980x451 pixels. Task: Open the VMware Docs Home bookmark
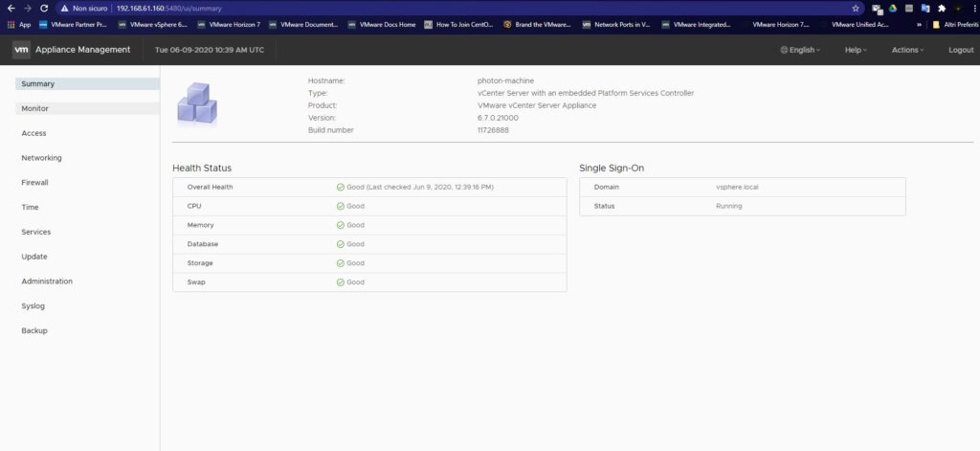381,24
